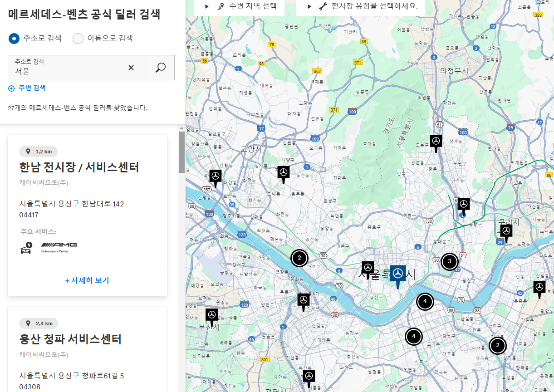The width and height of the screenshot is (554, 392).
Task: Select the Mercedes pin at 영등포구
Action: 304,301
